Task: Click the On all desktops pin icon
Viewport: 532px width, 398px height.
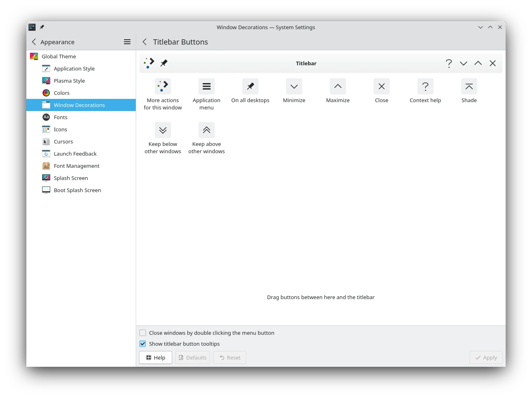Action: click(x=250, y=86)
